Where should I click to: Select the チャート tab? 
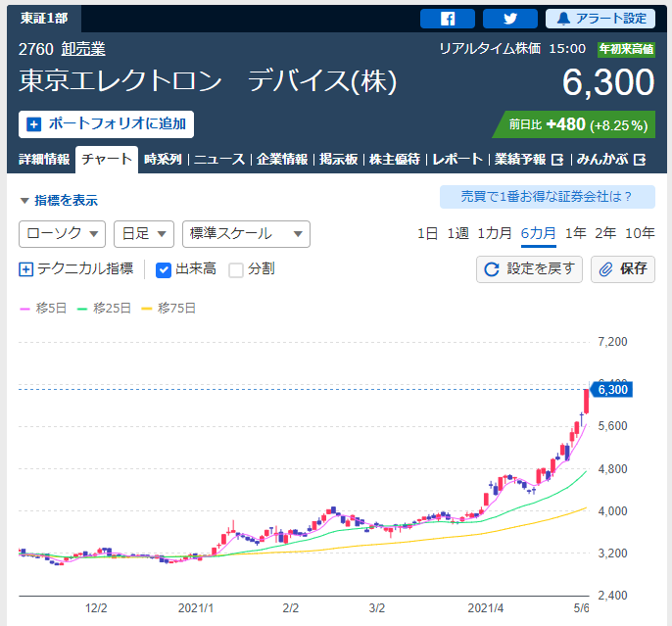107,160
